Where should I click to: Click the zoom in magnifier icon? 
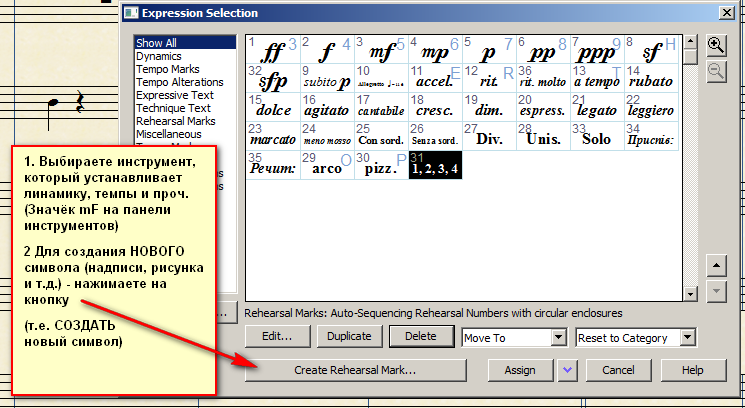716,45
